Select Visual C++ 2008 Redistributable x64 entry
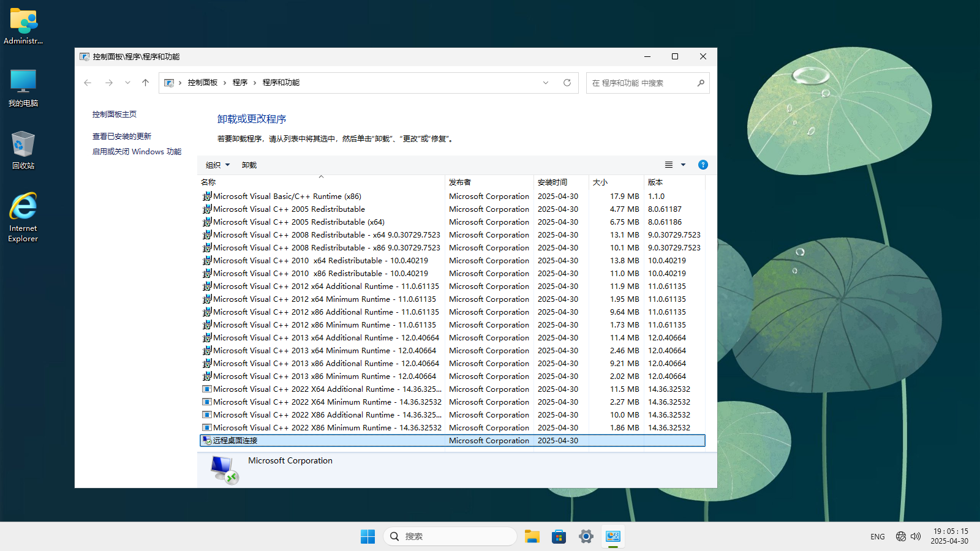This screenshot has width=980, height=551. pyautogui.click(x=452, y=235)
